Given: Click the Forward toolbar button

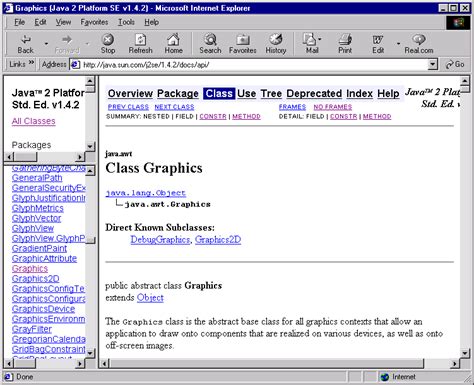Looking at the screenshot, I should [x=67, y=44].
